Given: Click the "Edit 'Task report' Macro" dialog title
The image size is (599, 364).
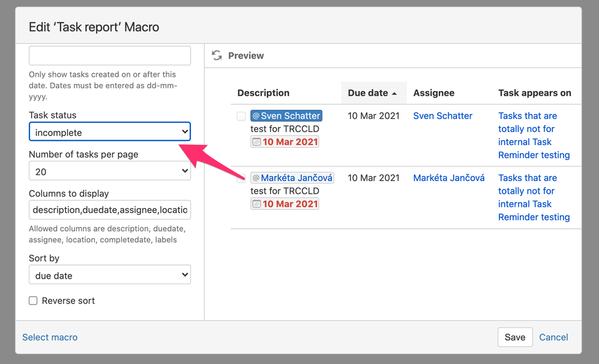Looking at the screenshot, I should pyautogui.click(x=94, y=27).
